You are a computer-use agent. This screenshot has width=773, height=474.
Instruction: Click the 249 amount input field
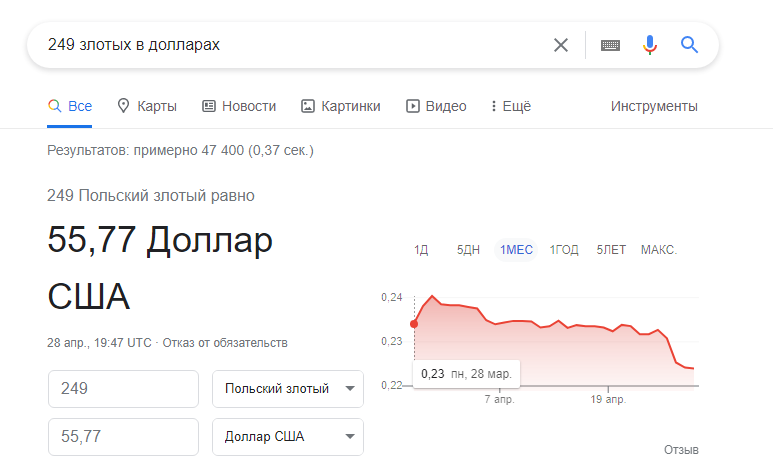tap(123, 389)
